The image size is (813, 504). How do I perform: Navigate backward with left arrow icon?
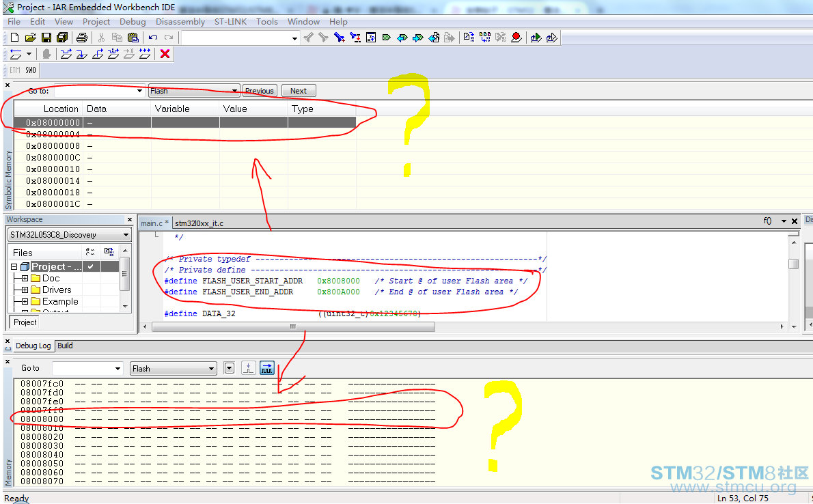tap(402, 38)
